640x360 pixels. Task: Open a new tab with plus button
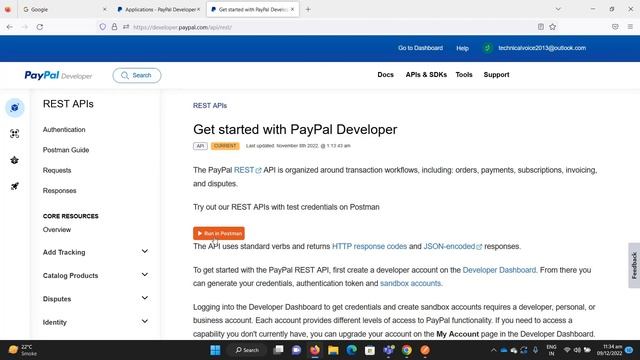(308, 9)
